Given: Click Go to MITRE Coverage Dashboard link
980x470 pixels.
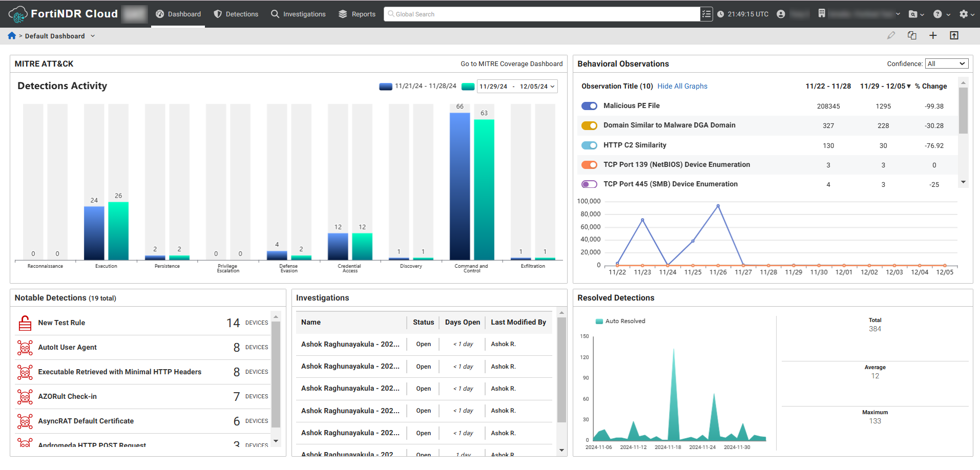Looking at the screenshot, I should (x=511, y=64).
